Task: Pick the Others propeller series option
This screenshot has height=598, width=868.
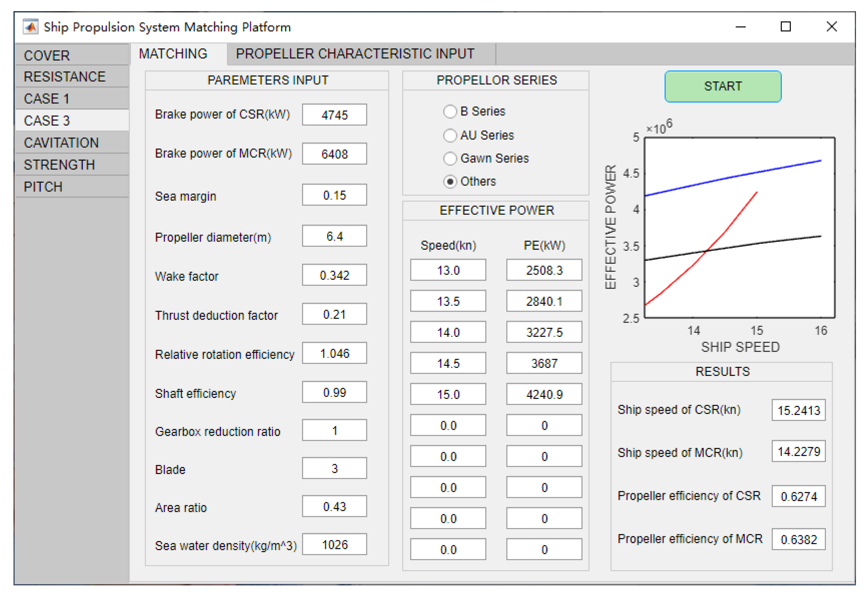Action: click(x=450, y=182)
